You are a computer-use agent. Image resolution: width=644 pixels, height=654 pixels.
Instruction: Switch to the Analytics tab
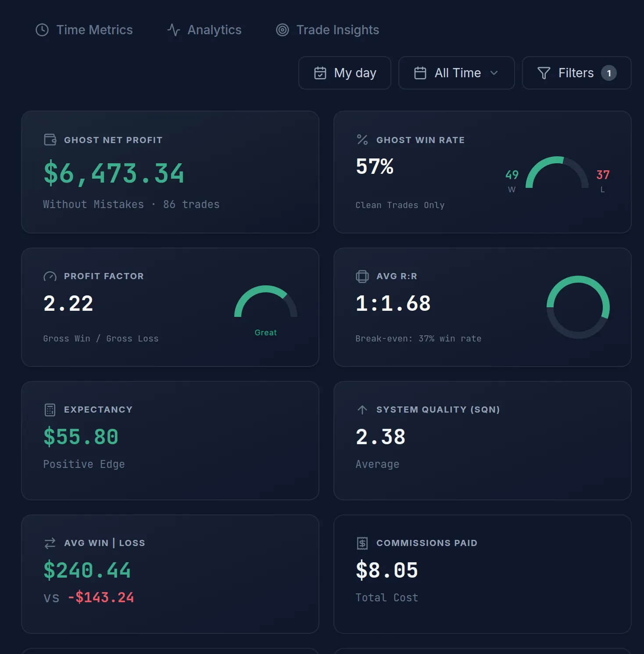[204, 30]
